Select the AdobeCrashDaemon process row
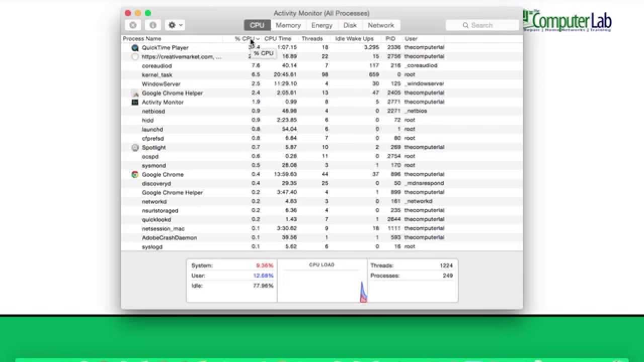This screenshot has width=644, height=362. click(x=322, y=238)
